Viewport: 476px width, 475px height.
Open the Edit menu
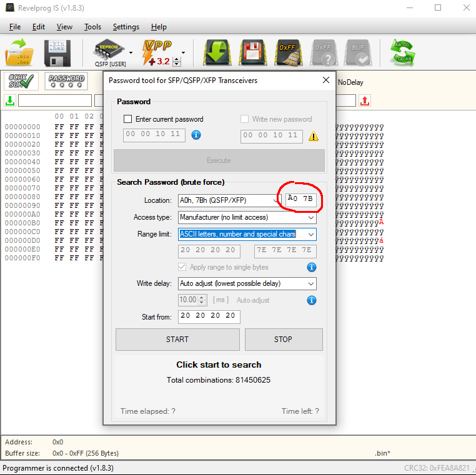pos(39,27)
